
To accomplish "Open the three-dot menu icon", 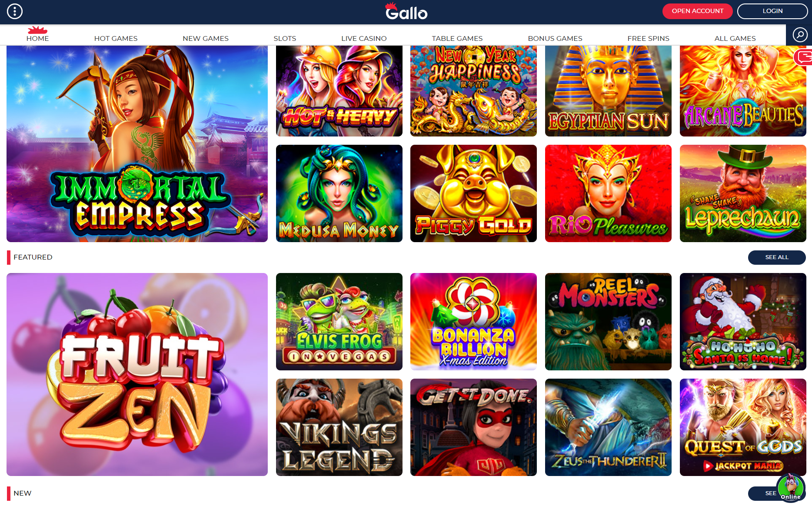I will [15, 11].
